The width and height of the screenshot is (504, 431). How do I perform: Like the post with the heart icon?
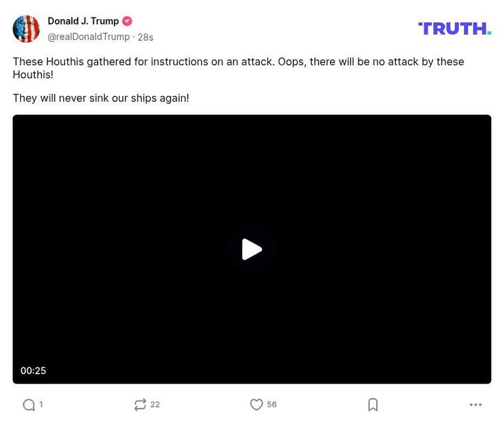tap(256, 404)
